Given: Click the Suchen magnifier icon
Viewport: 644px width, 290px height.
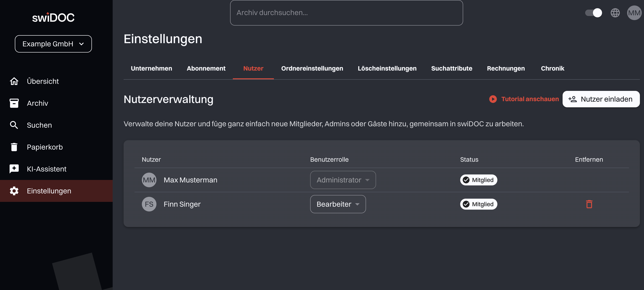Looking at the screenshot, I should tap(14, 125).
